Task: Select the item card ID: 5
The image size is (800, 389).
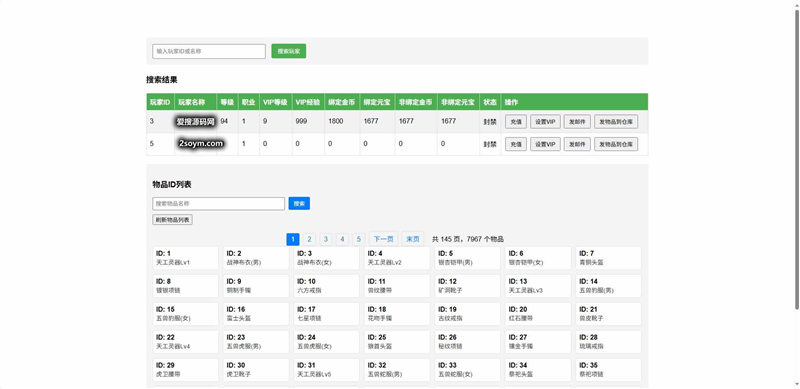Action: (x=467, y=258)
